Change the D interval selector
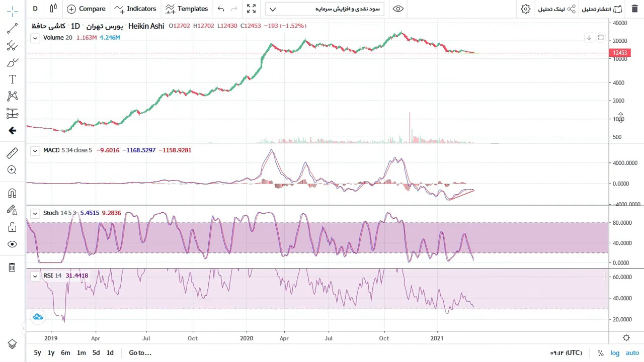644x362 pixels. [35, 9]
